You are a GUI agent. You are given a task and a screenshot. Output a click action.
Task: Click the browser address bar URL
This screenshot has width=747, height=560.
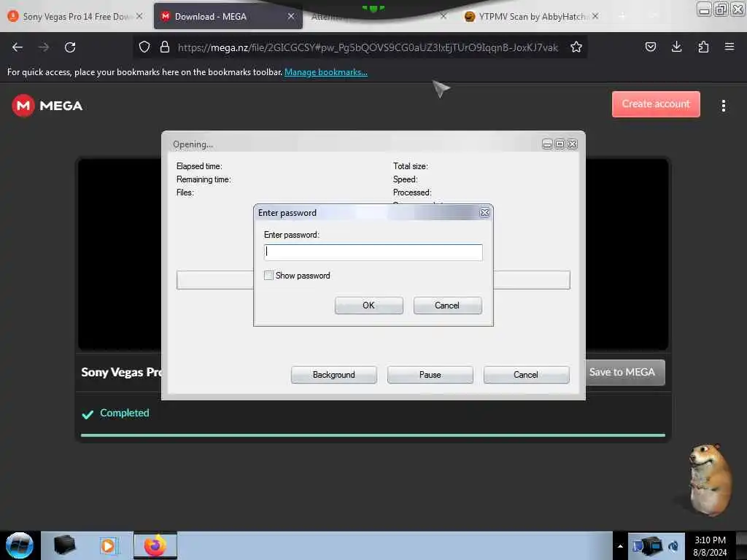coord(368,47)
